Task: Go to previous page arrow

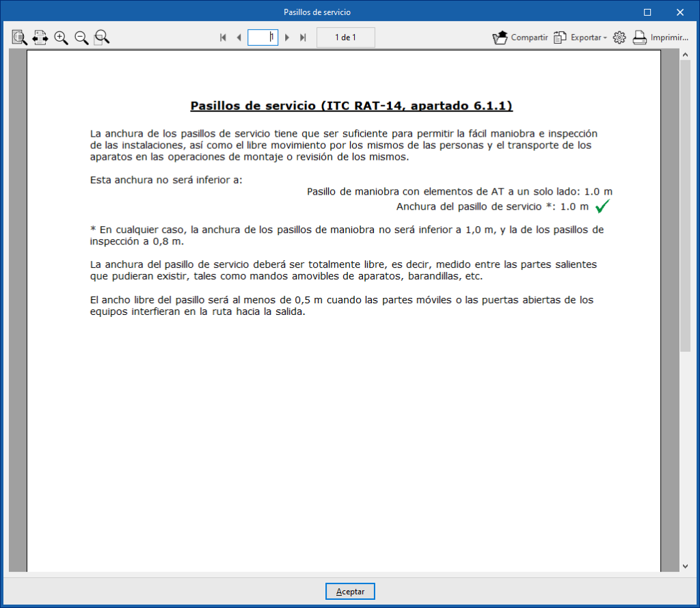Action: 239,38
